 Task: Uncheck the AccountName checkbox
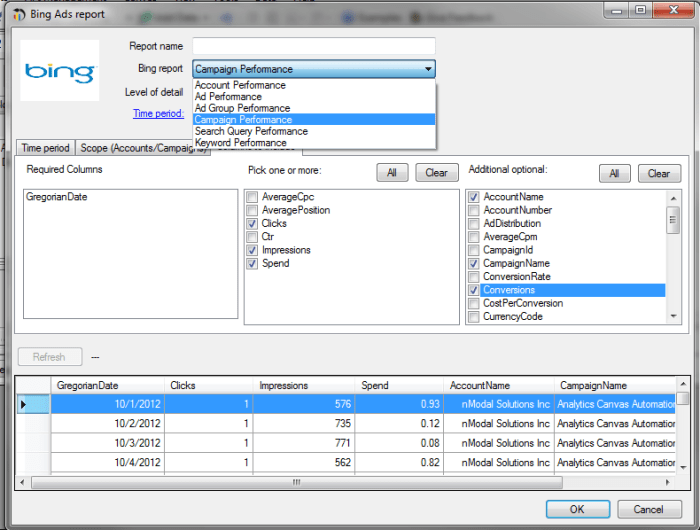tap(474, 197)
